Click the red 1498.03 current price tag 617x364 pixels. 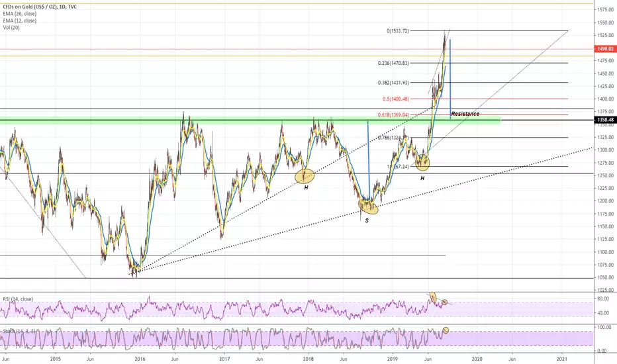(605, 49)
